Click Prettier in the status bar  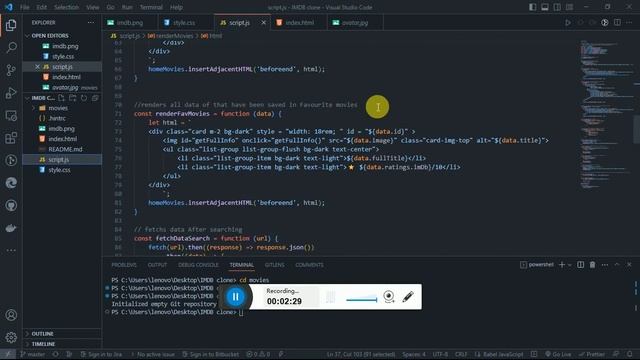pyautogui.click(x=592, y=354)
